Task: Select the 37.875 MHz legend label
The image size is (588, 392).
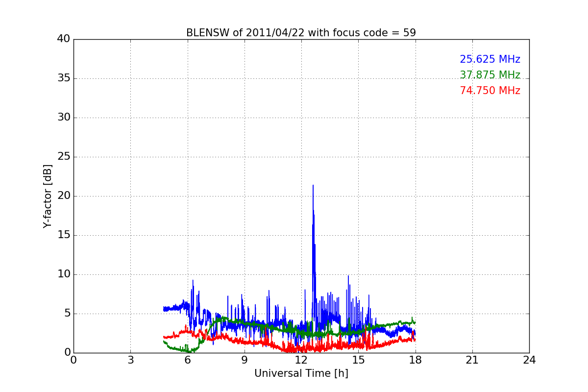Action: pos(490,75)
